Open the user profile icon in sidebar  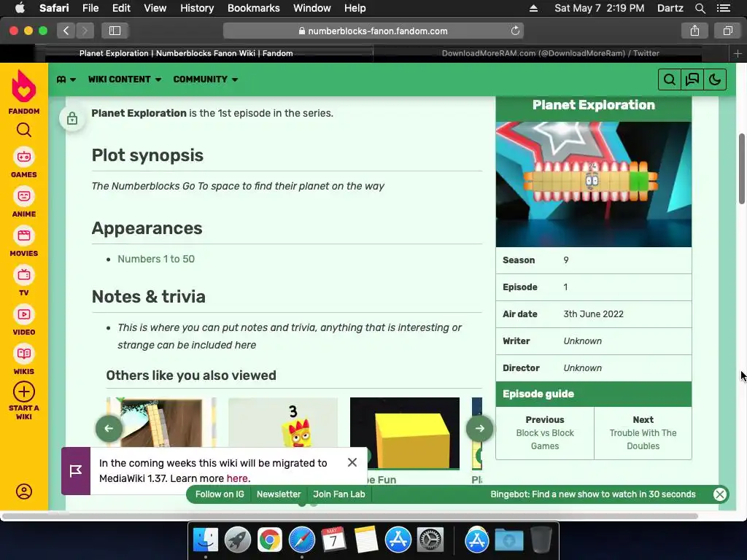[24, 491]
